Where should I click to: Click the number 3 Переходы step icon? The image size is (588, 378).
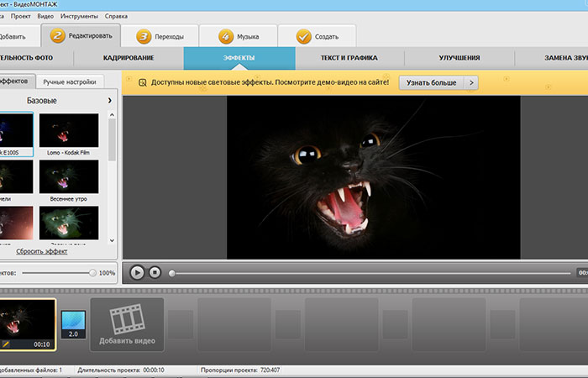[x=144, y=36]
